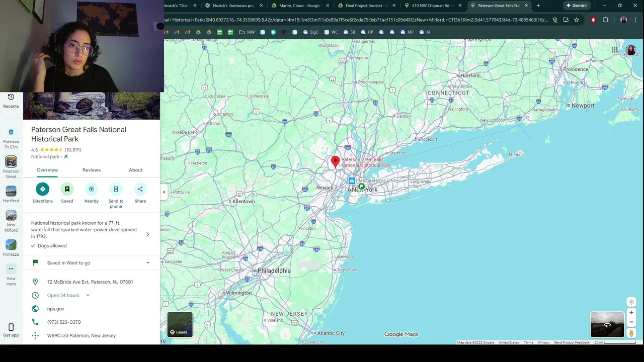Switch to 410 NW Chipman Rd tab
The image size is (644, 362).
tap(433, 6)
